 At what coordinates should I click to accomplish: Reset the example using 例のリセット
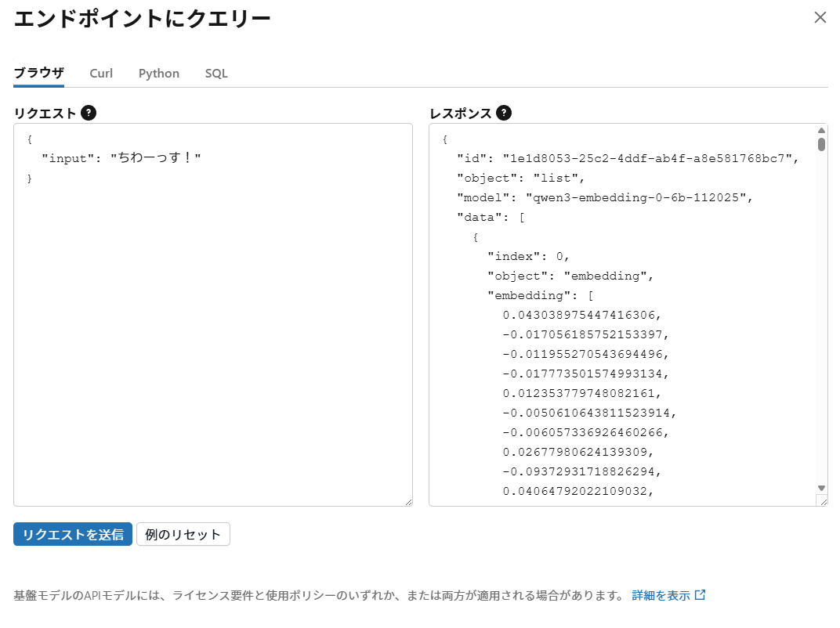pos(183,534)
